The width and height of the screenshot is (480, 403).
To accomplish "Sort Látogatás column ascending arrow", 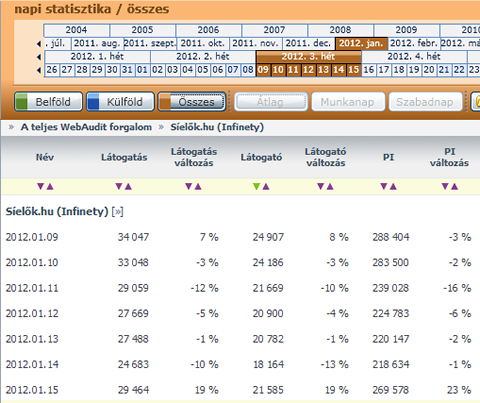I will click(x=128, y=186).
